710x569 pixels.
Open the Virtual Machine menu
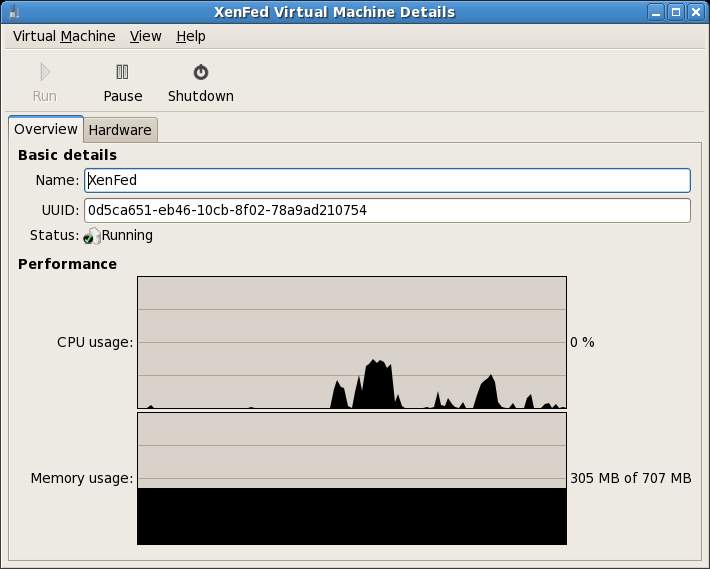(x=64, y=36)
